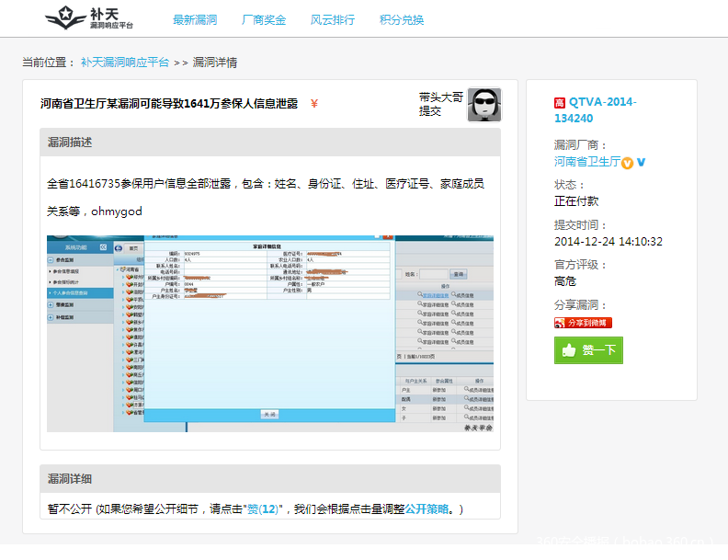Open the 最新漏洞 navigation tab
The image size is (728, 560).
(x=194, y=19)
